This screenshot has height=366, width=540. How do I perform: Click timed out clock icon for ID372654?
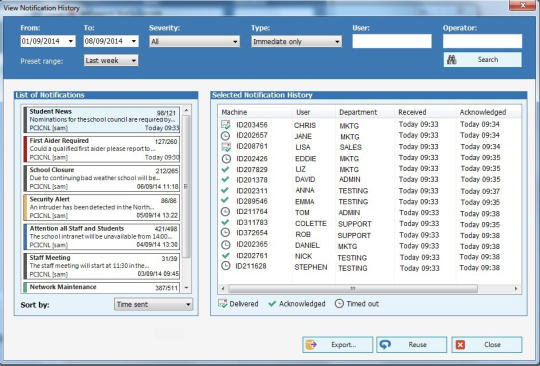click(x=225, y=233)
